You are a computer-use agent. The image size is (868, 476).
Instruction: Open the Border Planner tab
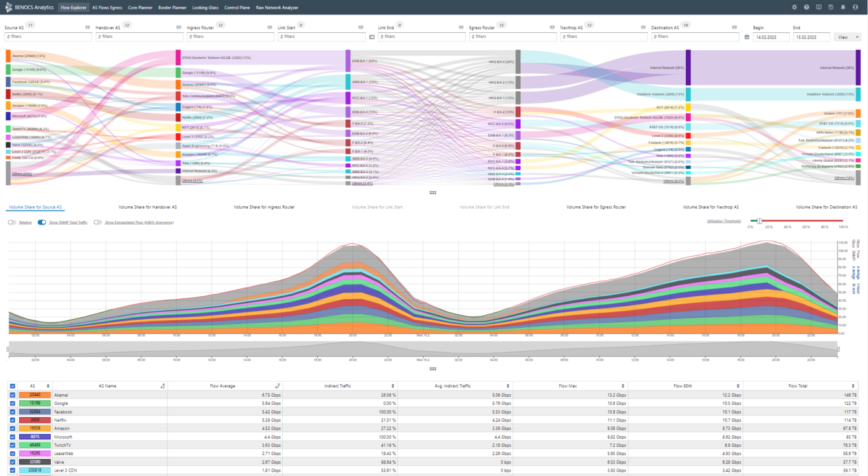pos(172,7)
